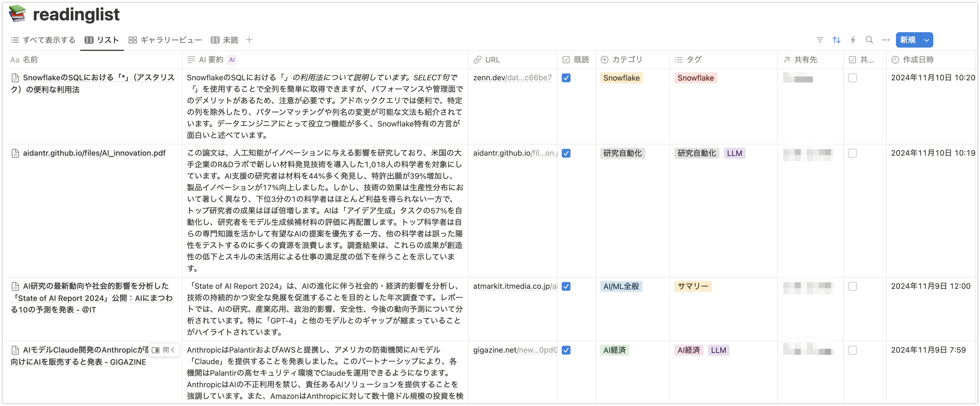The image size is (980, 406).
Task: Add a new view with plus icon
Action: coord(249,40)
